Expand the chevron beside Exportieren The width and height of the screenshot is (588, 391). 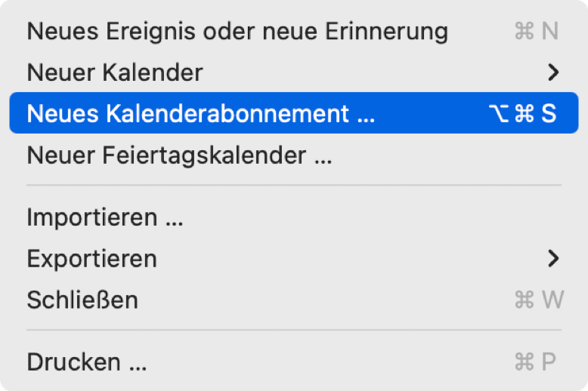[x=554, y=258]
